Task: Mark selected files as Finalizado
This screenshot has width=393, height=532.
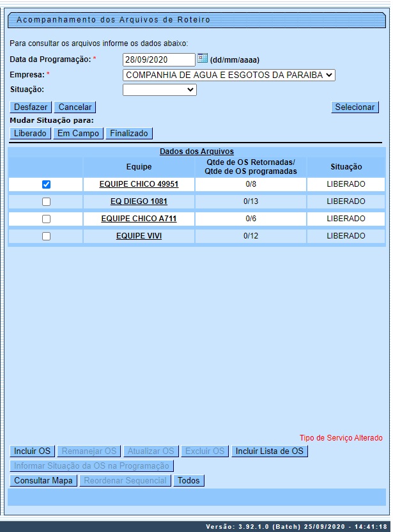Action: click(x=128, y=133)
